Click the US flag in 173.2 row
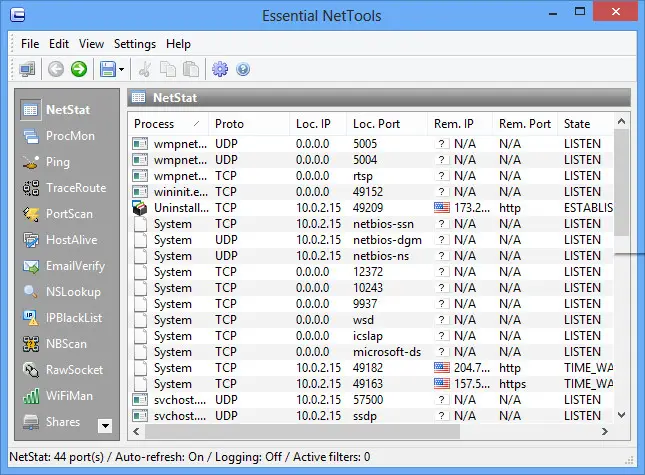The width and height of the screenshot is (645, 475). (x=442, y=208)
